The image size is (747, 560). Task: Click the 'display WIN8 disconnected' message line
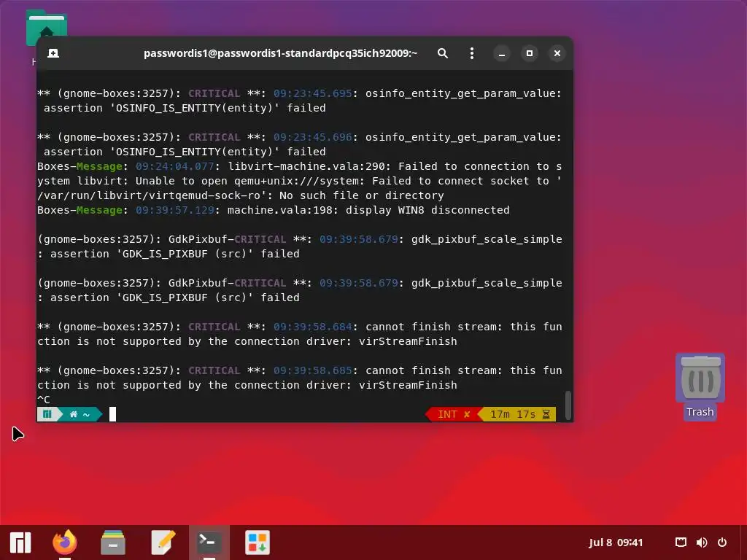coord(274,210)
